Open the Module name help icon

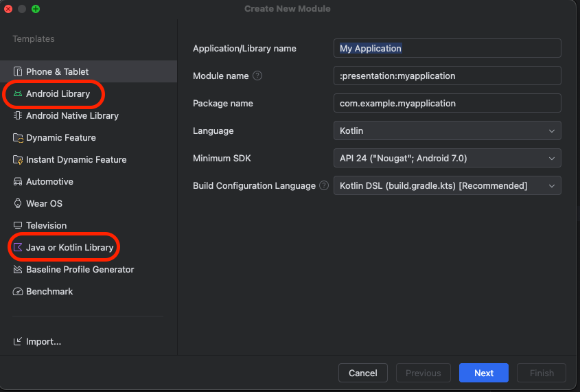pyautogui.click(x=257, y=76)
